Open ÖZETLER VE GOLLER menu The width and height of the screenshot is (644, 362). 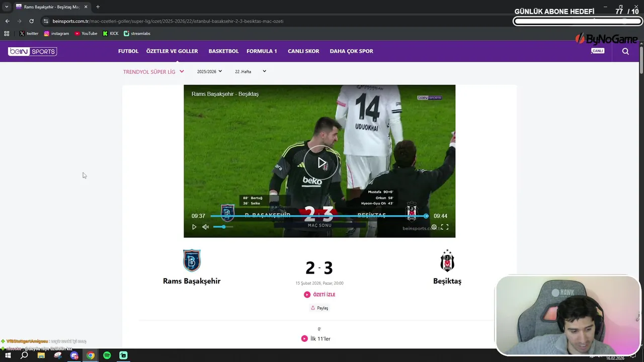[172, 51]
